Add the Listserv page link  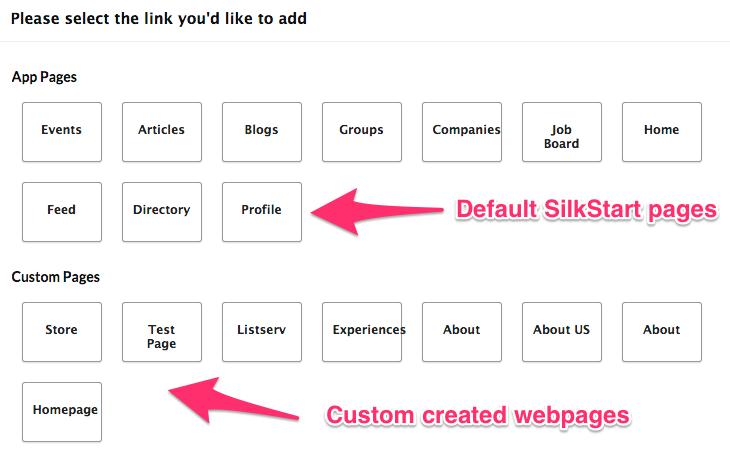[x=262, y=331]
